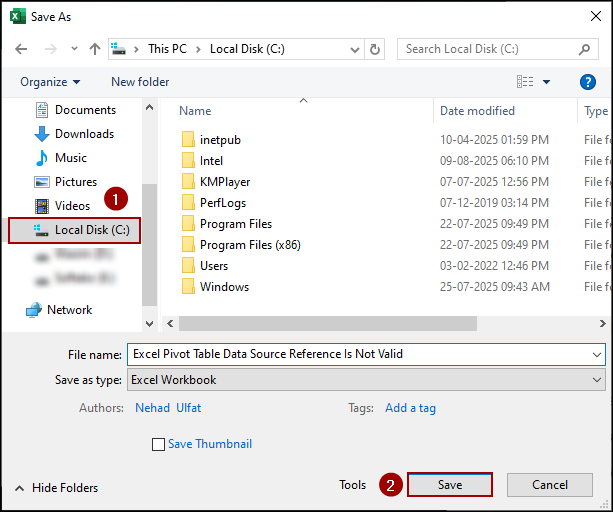
Task: Expand the view options dropdown arrow
Action: pyautogui.click(x=547, y=82)
